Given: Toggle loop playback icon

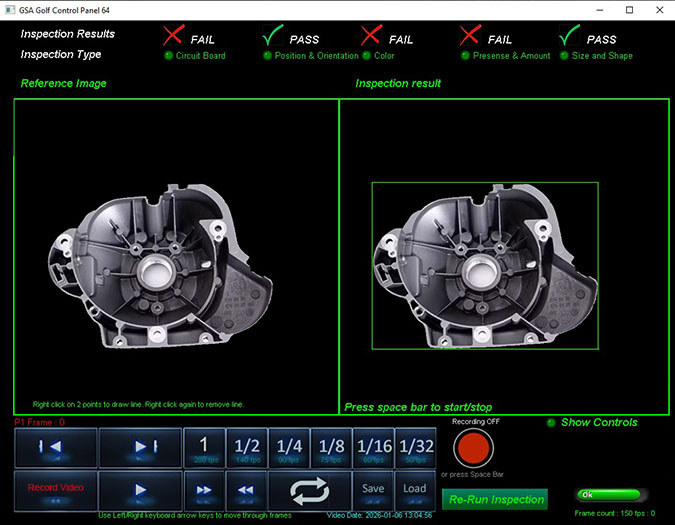Looking at the screenshot, I should point(310,490).
